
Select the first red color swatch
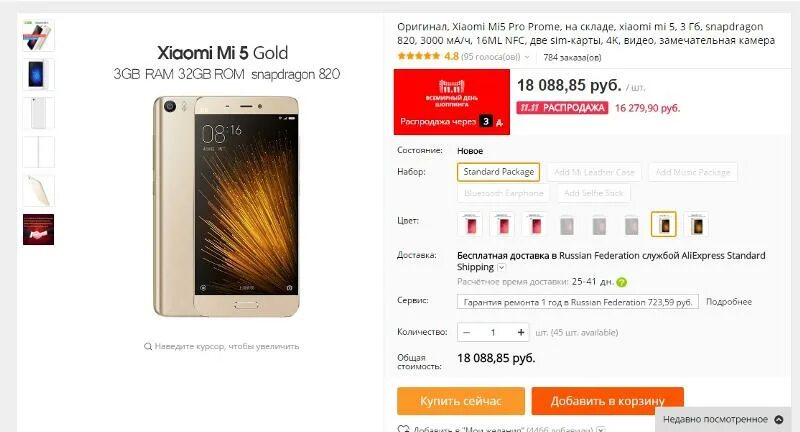pyautogui.click(x=470, y=224)
